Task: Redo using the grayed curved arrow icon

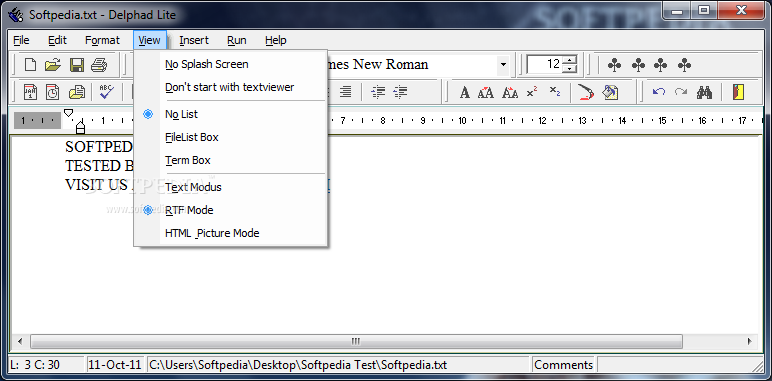Action: pos(681,92)
